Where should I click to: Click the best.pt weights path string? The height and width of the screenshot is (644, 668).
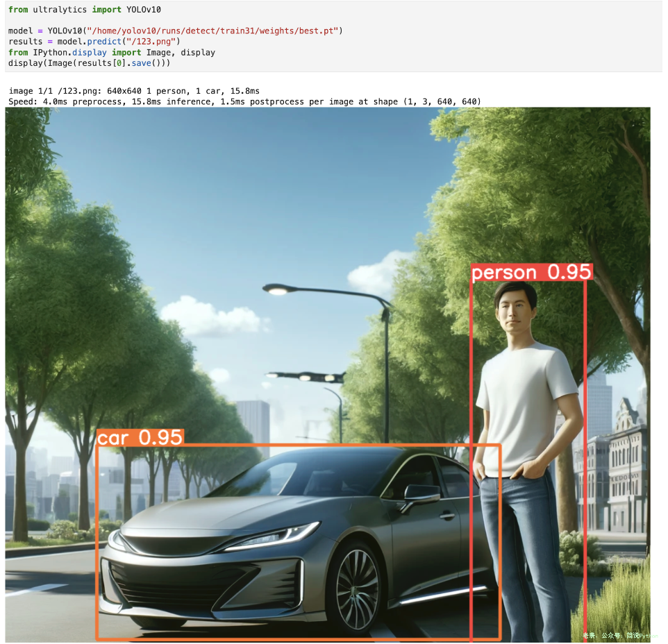(x=213, y=31)
